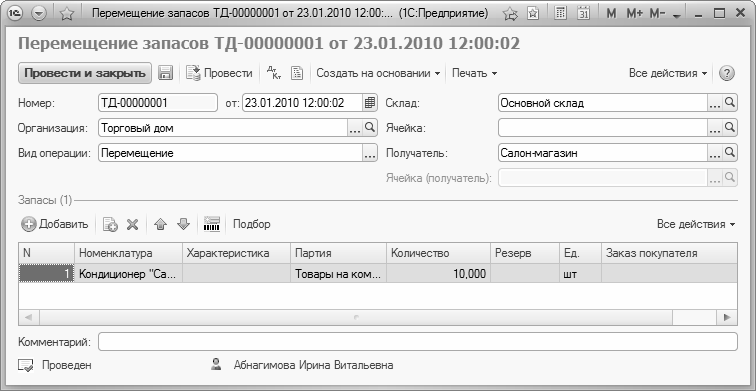Open top Все действия menu
Viewport: 756px width, 391px height.
tap(668, 73)
